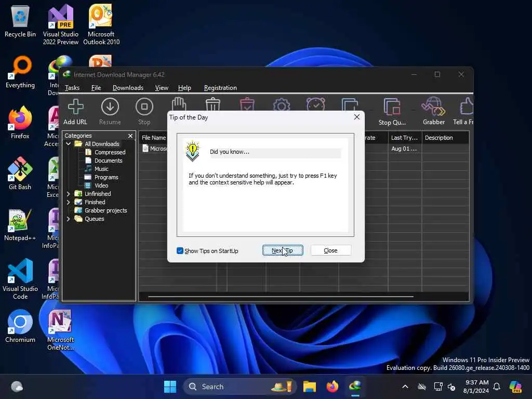Uncheck Show Tips on StartUp checkbox
532x399 pixels.
click(x=180, y=251)
